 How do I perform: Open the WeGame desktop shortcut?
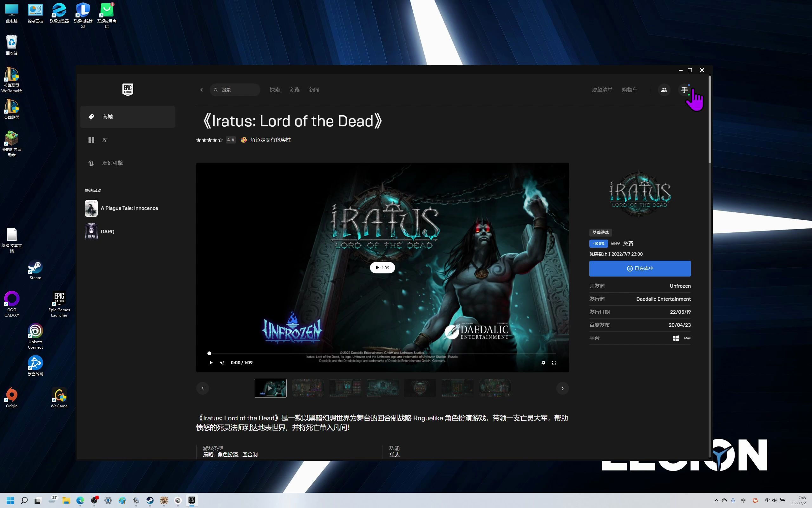click(59, 398)
